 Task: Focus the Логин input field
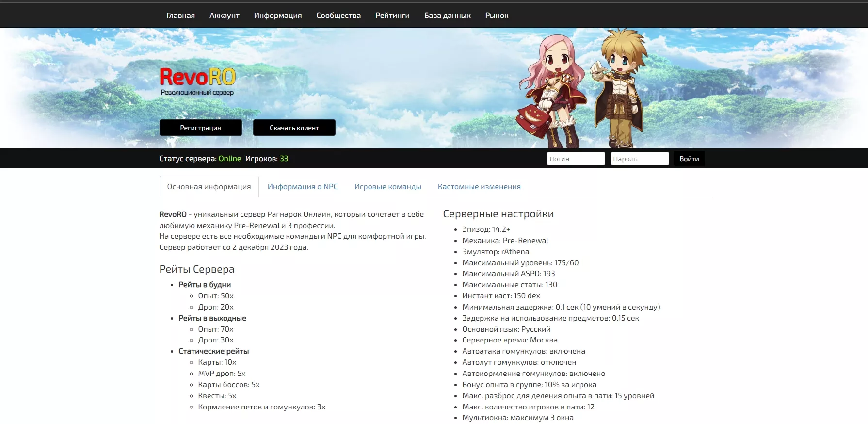point(576,159)
